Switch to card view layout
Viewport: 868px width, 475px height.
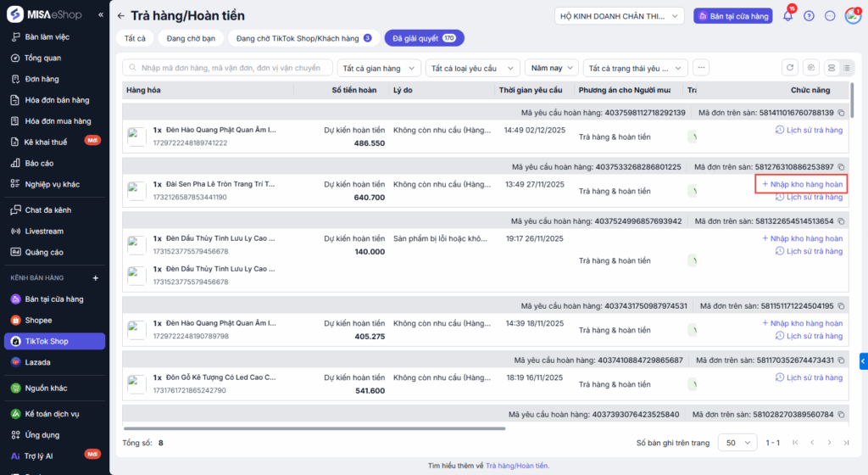832,68
